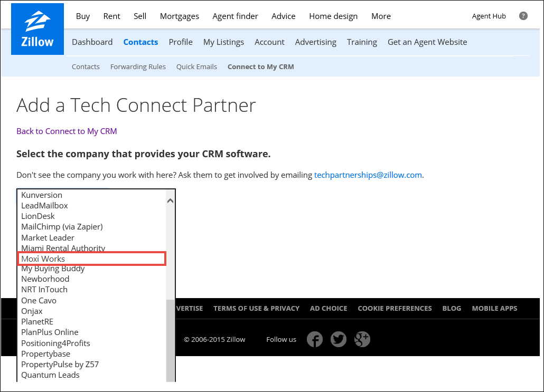Viewport: 544px width, 392px height.
Task: Select Newborhood in the CRM list
Action: click(x=92, y=279)
